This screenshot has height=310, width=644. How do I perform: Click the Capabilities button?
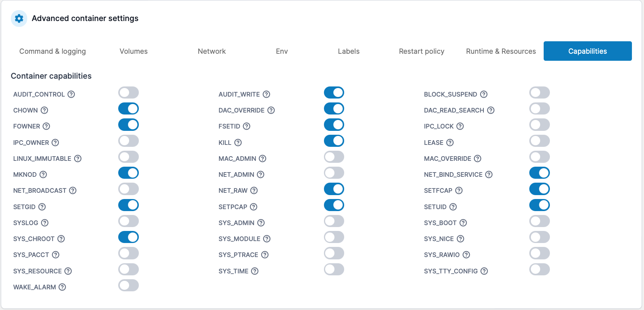click(587, 51)
